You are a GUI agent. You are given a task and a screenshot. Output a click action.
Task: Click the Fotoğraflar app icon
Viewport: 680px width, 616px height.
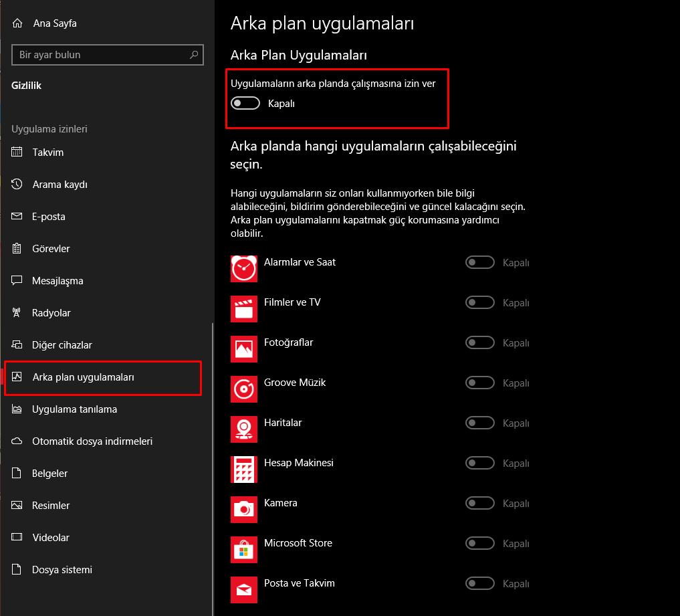pos(244,349)
